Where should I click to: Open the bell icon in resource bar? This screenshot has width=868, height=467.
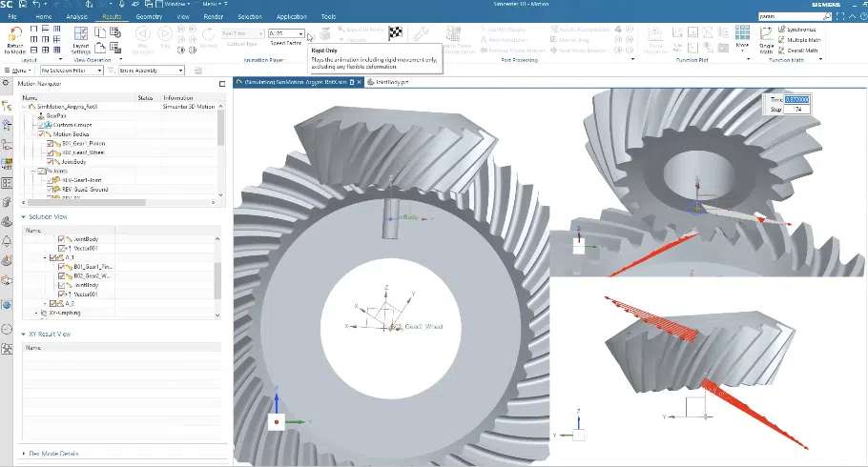[7, 241]
